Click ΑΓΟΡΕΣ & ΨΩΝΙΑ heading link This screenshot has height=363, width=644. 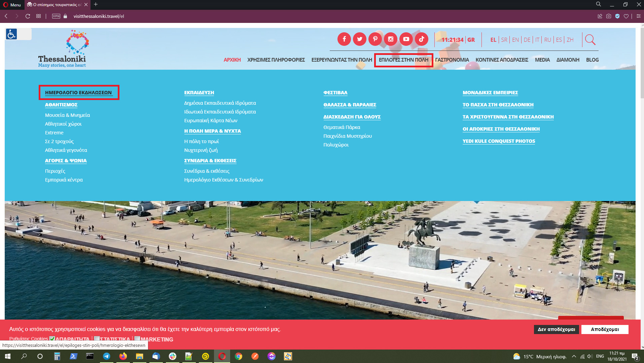(66, 161)
